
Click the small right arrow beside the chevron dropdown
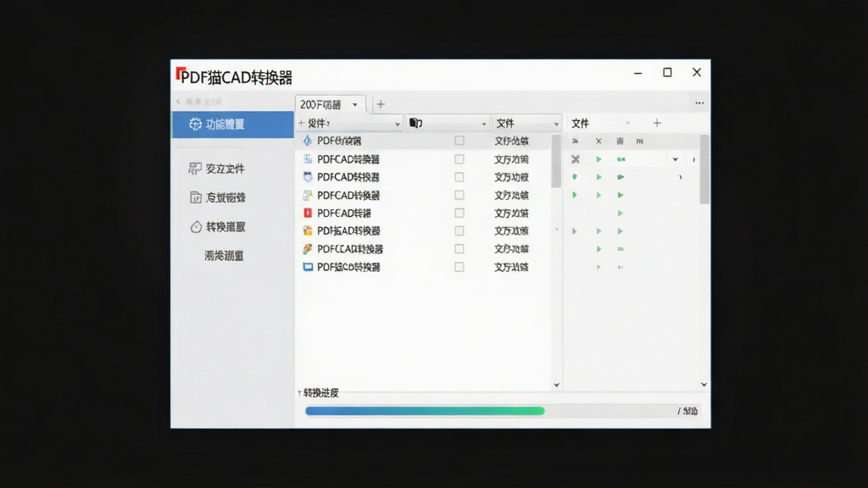(693, 159)
